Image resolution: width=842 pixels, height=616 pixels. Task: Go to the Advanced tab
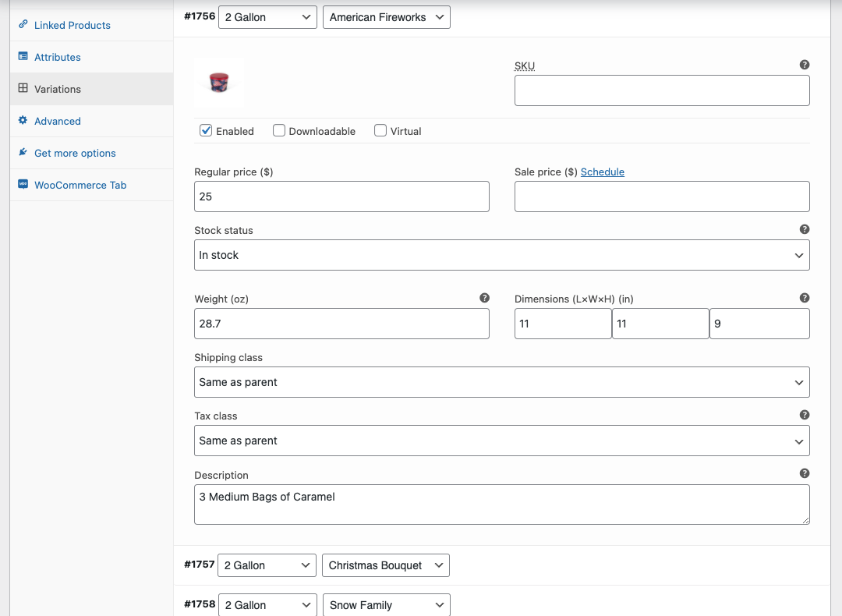coord(92,121)
